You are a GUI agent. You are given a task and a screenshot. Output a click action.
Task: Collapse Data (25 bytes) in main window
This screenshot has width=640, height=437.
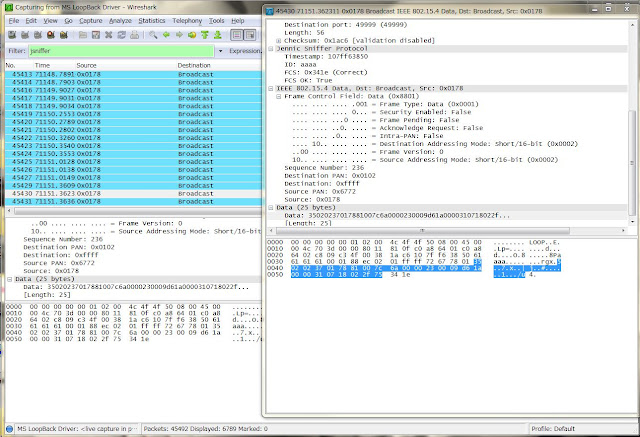pyautogui.click(x=9, y=279)
